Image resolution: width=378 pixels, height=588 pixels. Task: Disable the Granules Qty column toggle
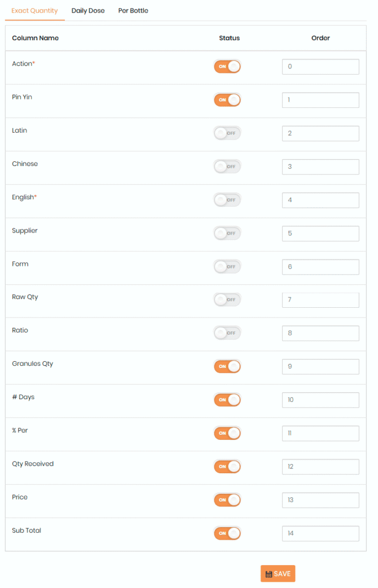227,366
